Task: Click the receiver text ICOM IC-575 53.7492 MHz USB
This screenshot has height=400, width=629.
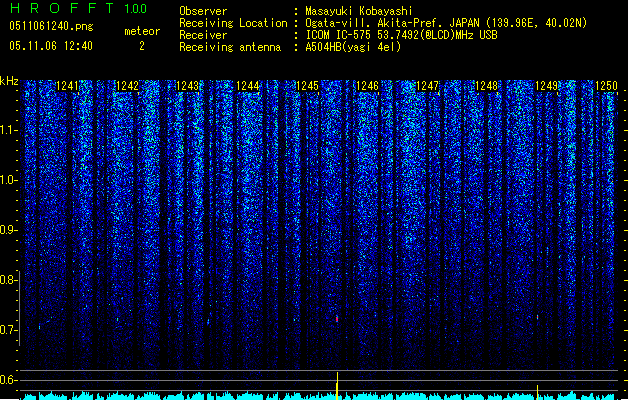Action: (401, 35)
